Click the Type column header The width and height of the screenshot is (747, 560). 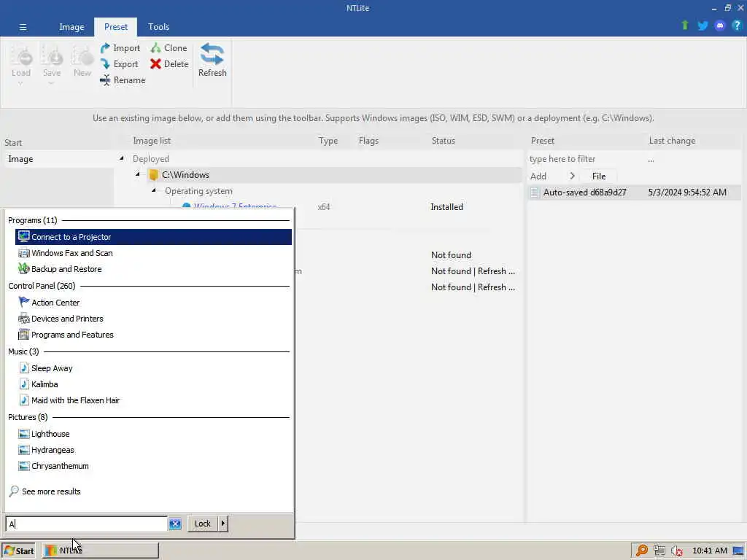328,141
